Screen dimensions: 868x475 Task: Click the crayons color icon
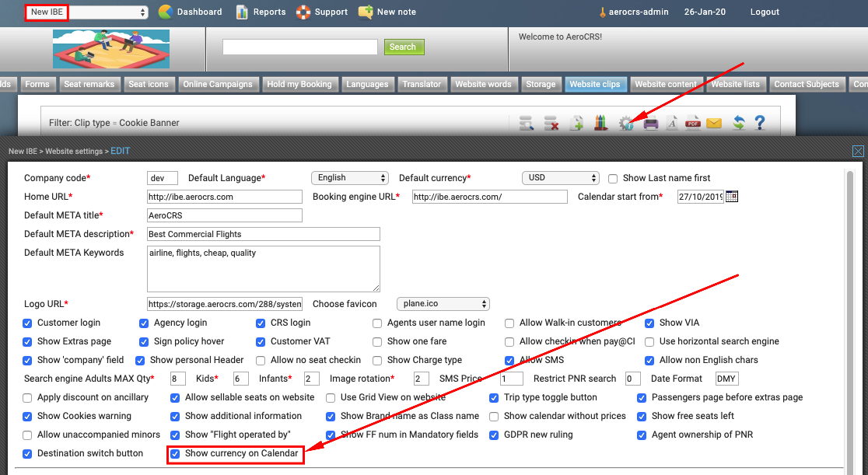coord(600,123)
